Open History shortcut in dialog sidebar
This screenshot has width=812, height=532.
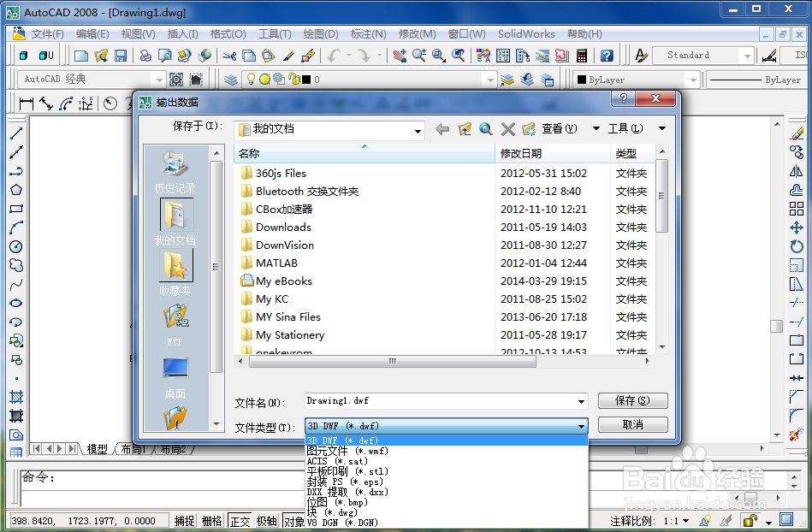coord(175,172)
